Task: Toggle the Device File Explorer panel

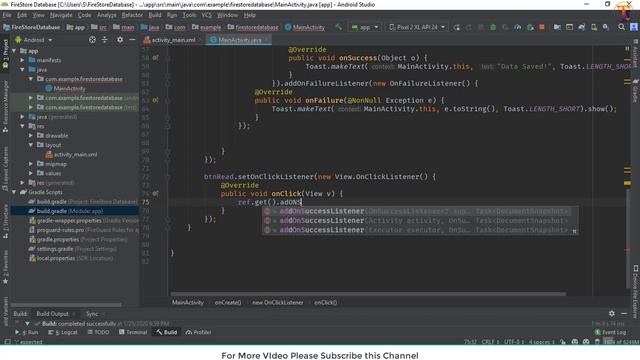Action: pos(635,291)
